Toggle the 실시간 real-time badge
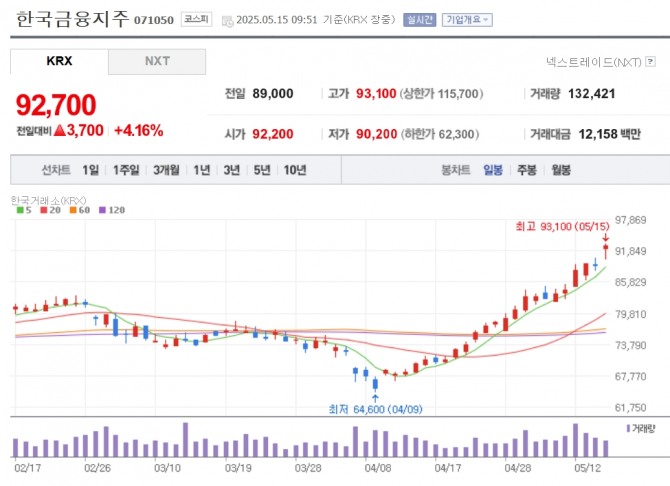Screen dimensions: 670x486 click(x=419, y=20)
